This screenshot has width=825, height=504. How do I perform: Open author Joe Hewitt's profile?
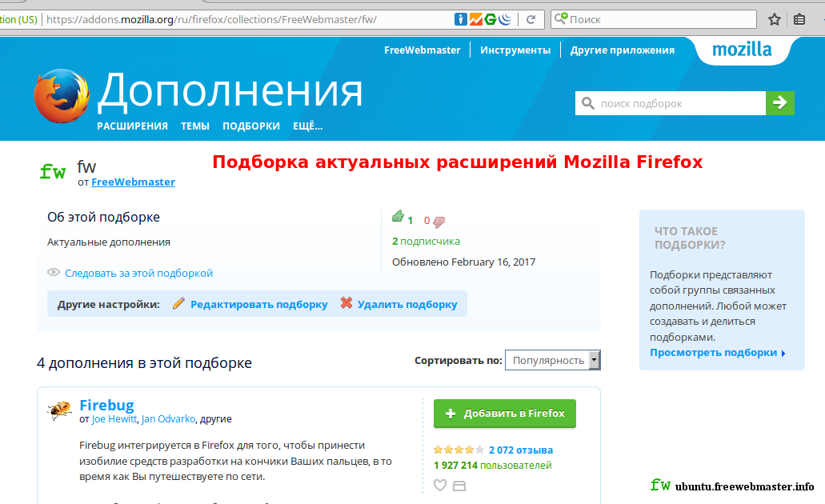(114, 419)
